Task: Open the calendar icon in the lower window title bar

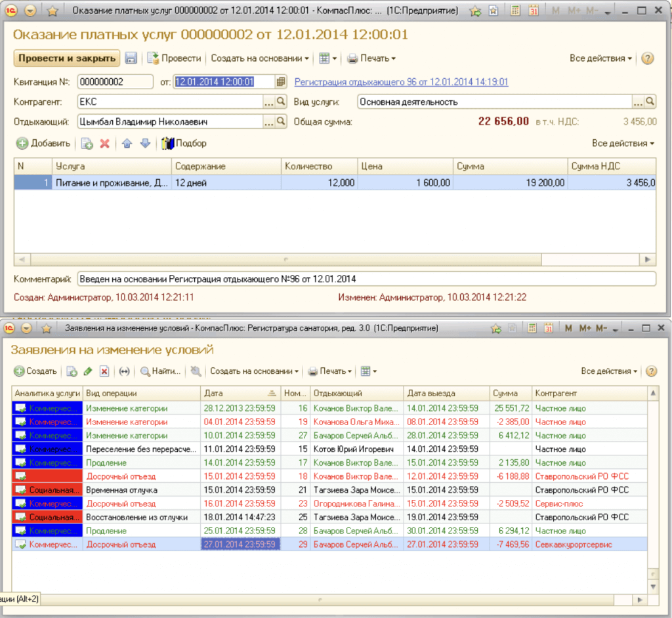Action: click(550, 327)
